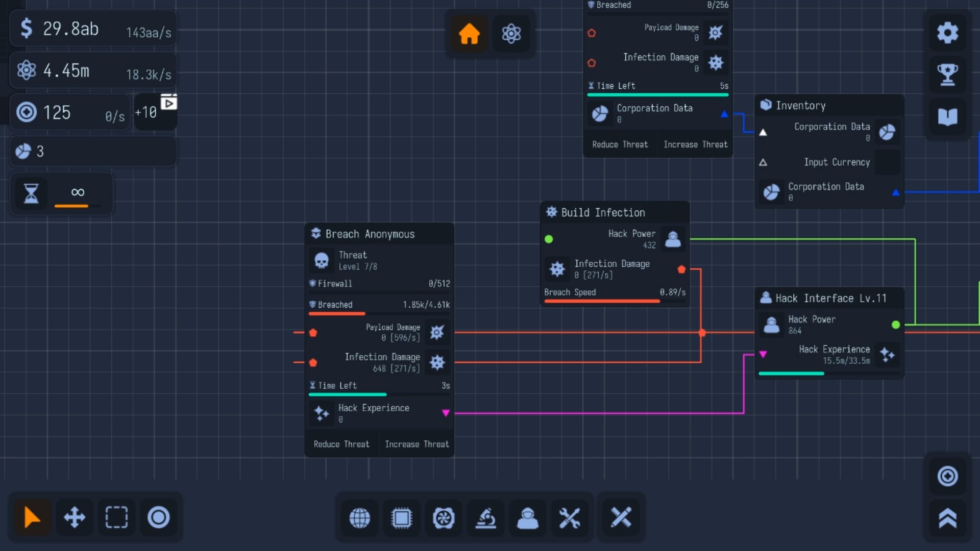Screen dimensions: 980x551
Task: Click Infection Damage red input port on Breach Anonymous
Action: [313, 363]
